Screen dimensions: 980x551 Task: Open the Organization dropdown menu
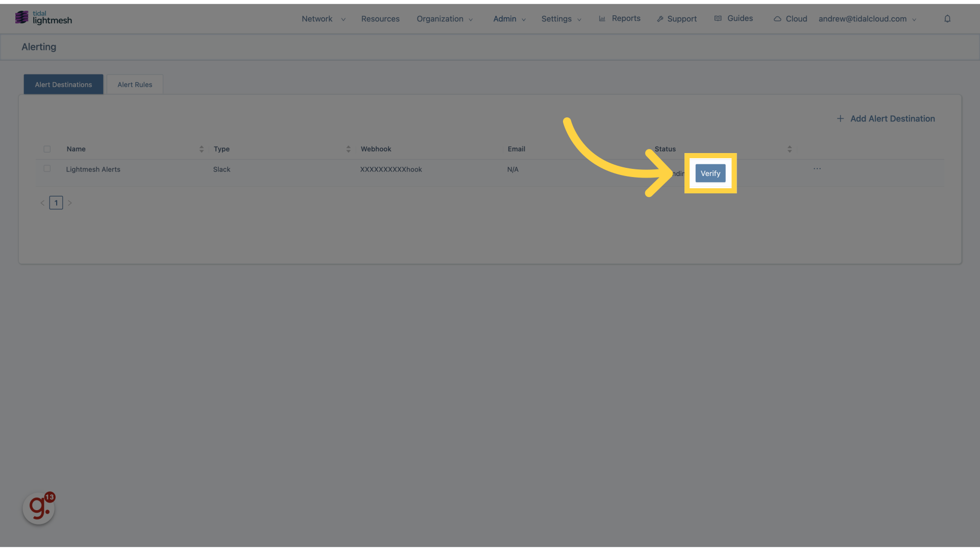pos(444,19)
